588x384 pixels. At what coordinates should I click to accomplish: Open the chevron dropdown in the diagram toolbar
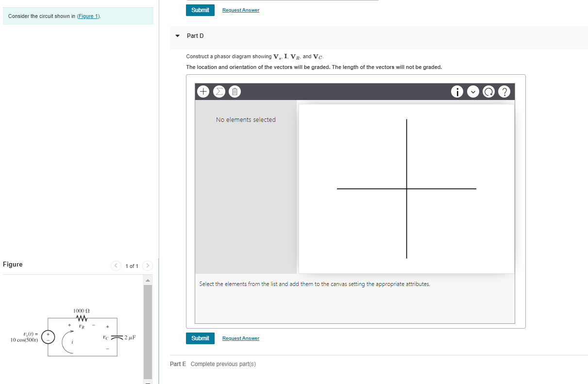point(473,91)
